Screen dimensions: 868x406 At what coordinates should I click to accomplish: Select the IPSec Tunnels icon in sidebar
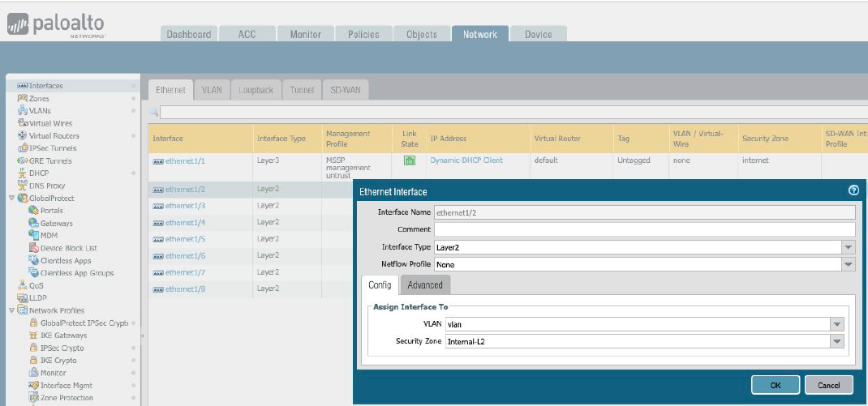point(23,148)
